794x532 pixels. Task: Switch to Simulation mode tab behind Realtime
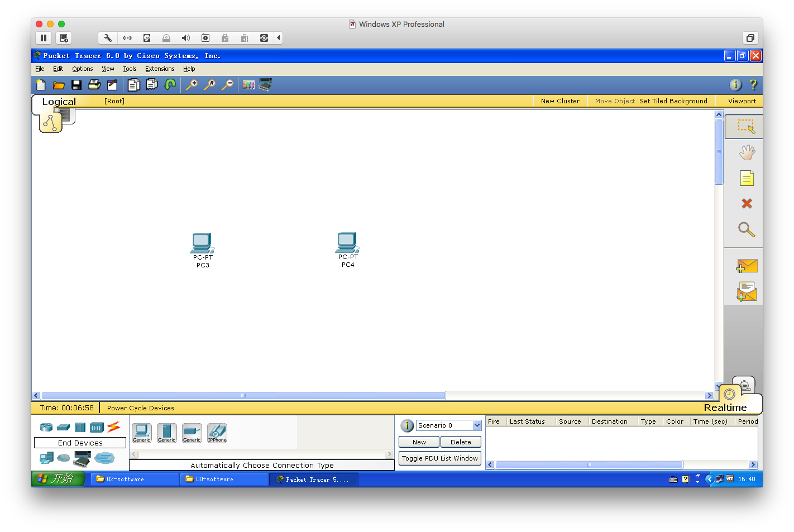pyautogui.click(x=744, y=385)
